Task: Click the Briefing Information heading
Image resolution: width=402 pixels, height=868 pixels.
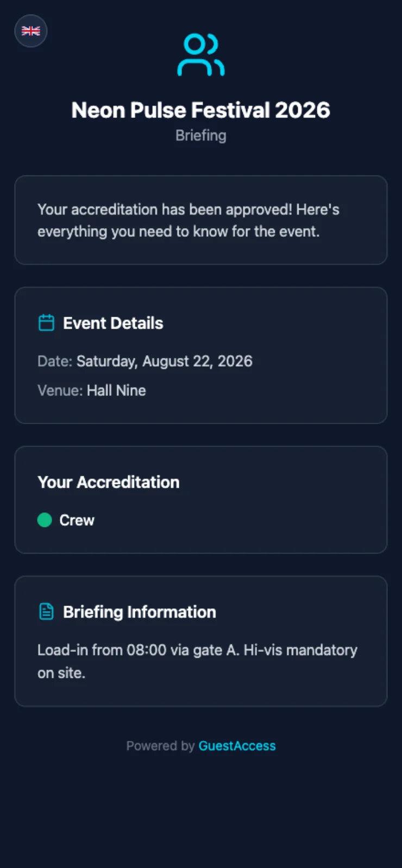Action: point(140,612)
